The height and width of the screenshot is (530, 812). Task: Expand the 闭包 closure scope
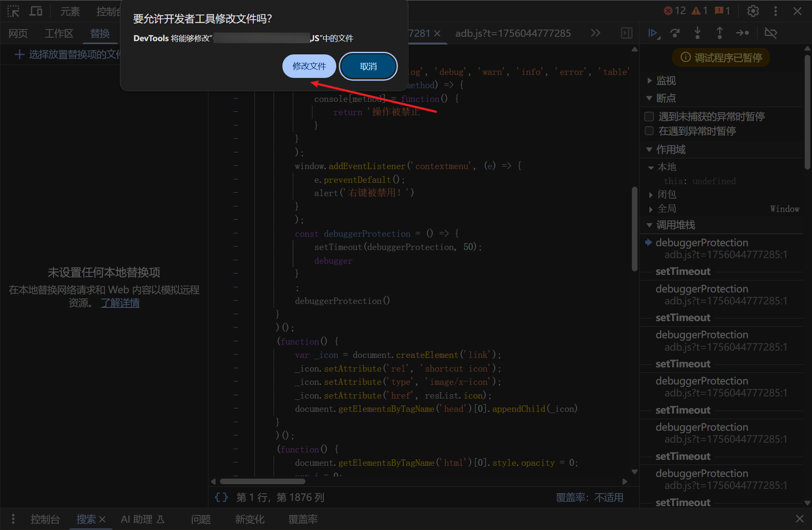[x=666, y=194]
